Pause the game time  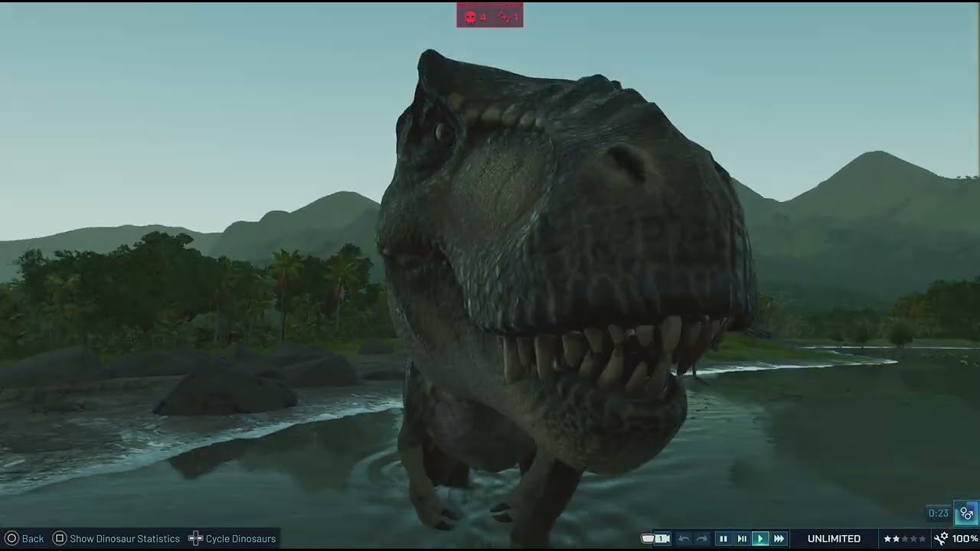tap(723, 539)
